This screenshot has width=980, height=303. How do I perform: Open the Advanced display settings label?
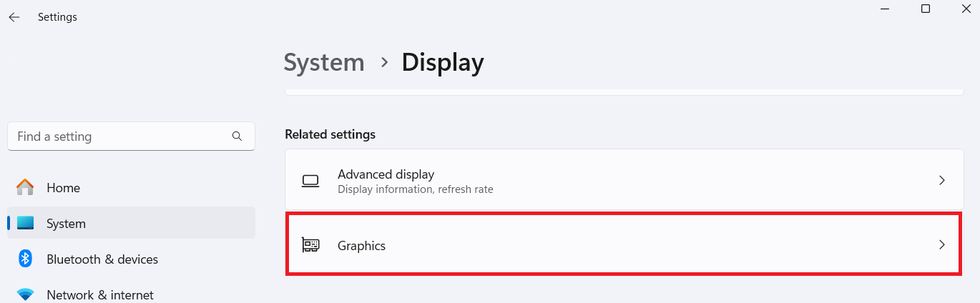pos(386,174)
